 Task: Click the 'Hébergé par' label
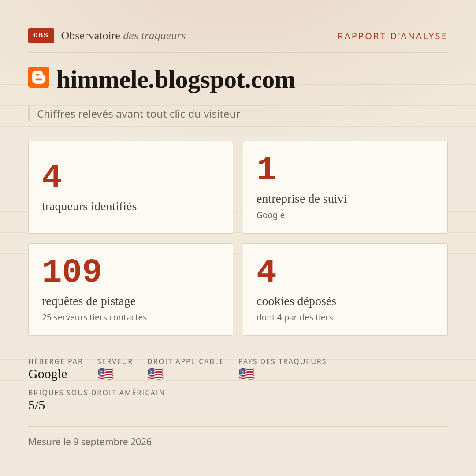tap(56, 361)
